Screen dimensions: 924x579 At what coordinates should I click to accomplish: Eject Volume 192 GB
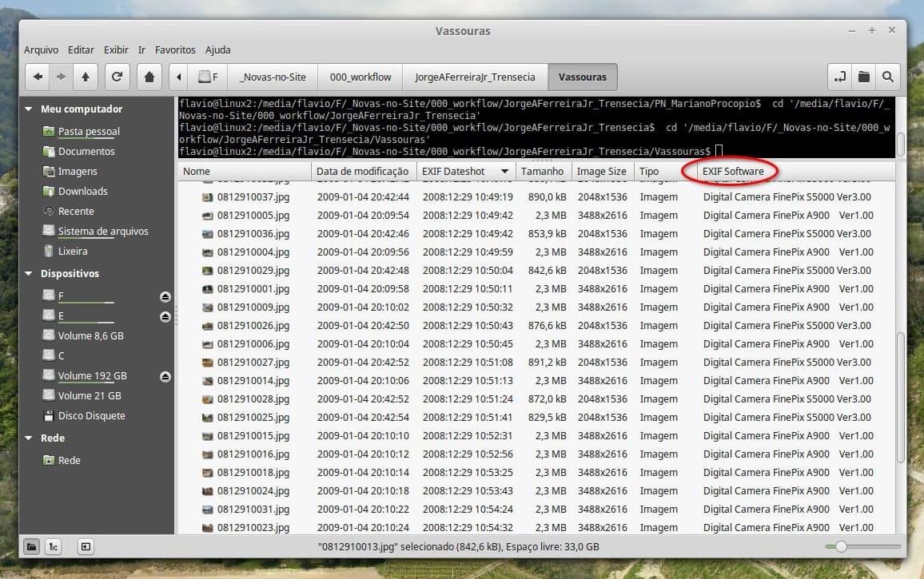pos(165,376)
